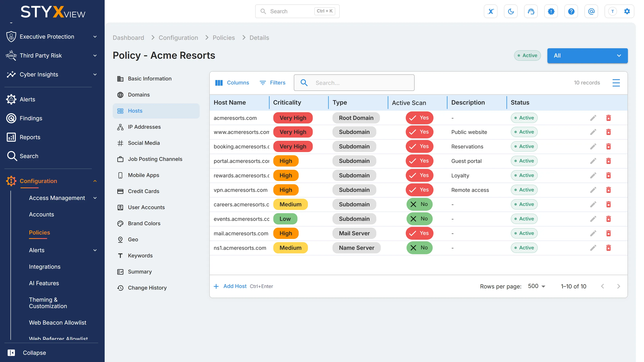The image size is (644, 362).
Task: Open the help question mark icon
Action: (x=571, y=11)
